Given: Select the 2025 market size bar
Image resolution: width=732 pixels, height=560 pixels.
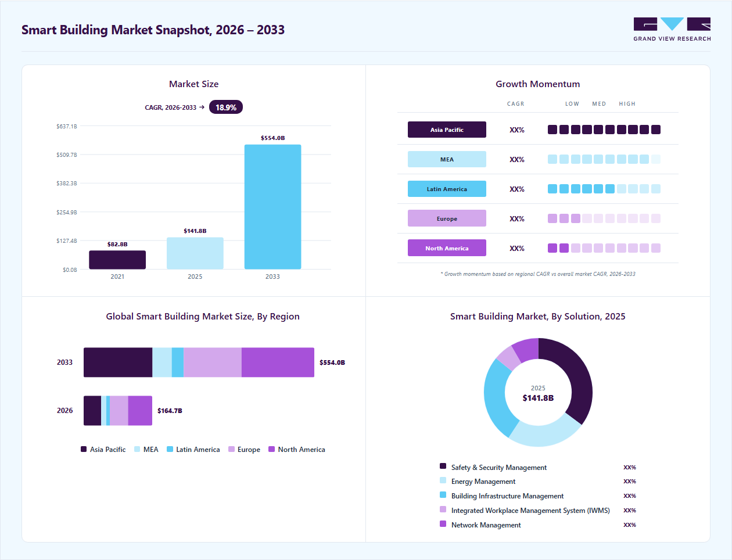Looking at the screenshot, I should tap(195, 253).
